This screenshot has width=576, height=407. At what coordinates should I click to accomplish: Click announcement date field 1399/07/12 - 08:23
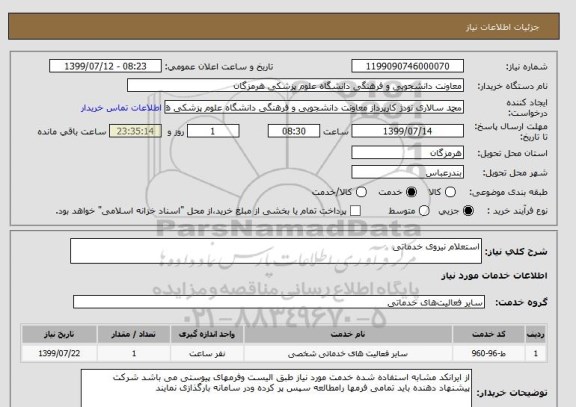tap(105, 66)
